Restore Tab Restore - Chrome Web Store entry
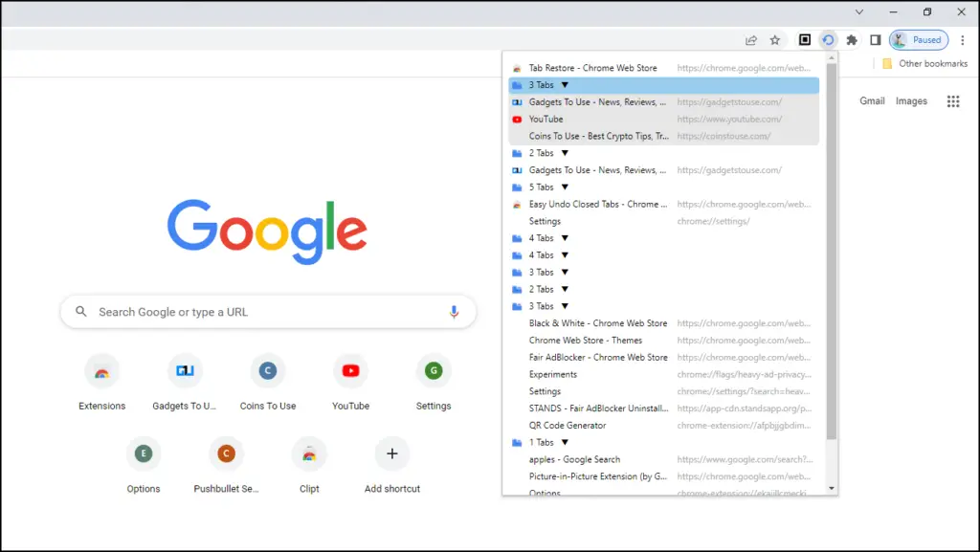980x552 pixels. (x=664, y=68)
